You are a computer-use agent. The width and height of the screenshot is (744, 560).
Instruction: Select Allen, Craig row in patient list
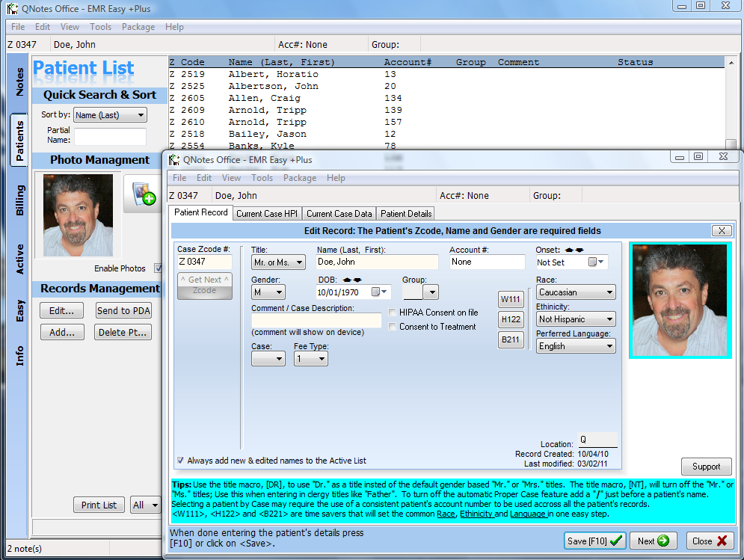[446, 98]
